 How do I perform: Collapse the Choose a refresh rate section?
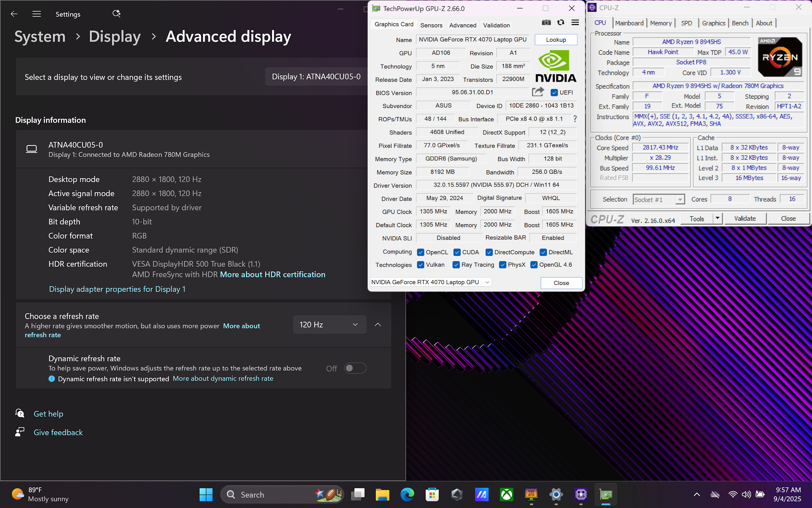(x=378, y=324)
